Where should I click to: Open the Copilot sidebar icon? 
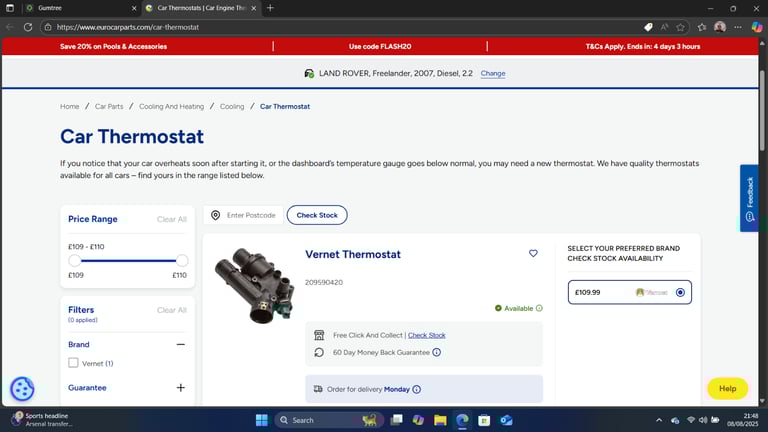point(757,27)
